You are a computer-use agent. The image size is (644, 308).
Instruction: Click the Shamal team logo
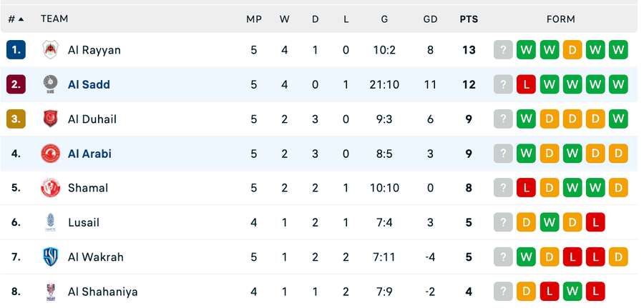[51, 188]
